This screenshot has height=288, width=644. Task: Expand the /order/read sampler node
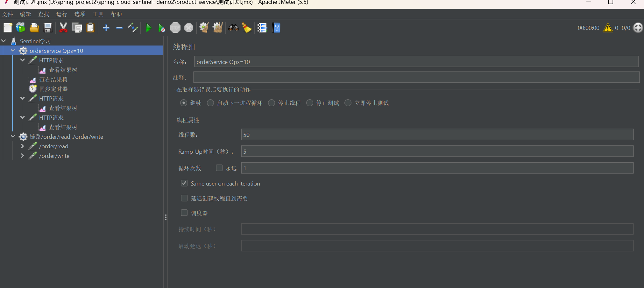coord(22,146)
